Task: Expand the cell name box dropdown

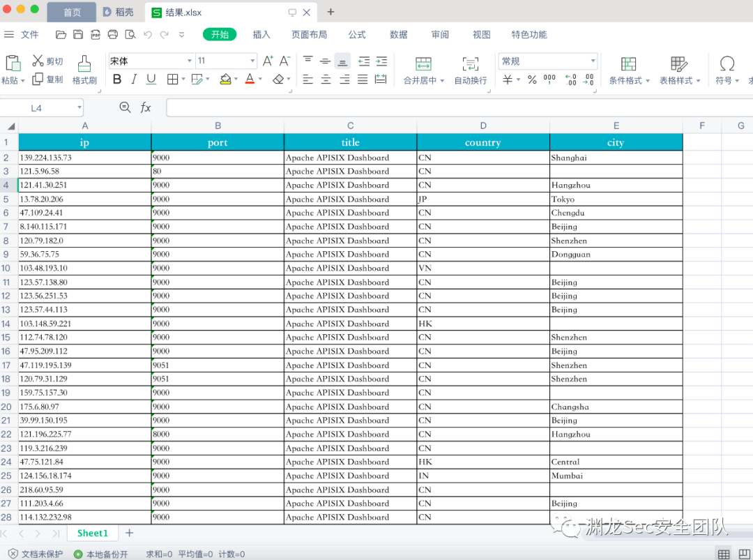Action: [x=79, y=107]
